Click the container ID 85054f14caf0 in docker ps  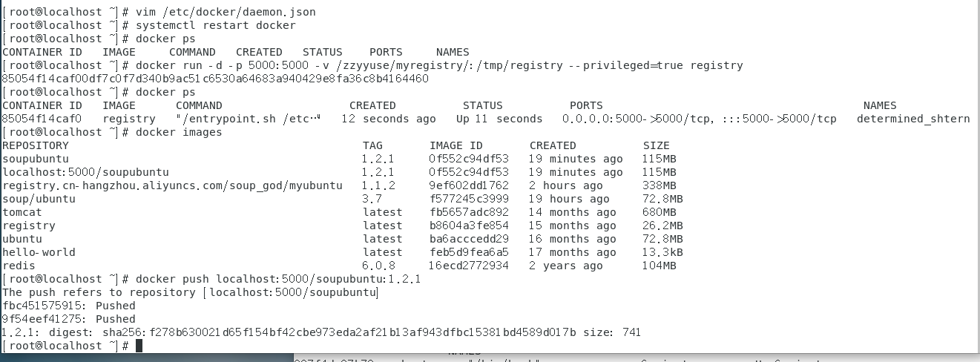[42, 119]
